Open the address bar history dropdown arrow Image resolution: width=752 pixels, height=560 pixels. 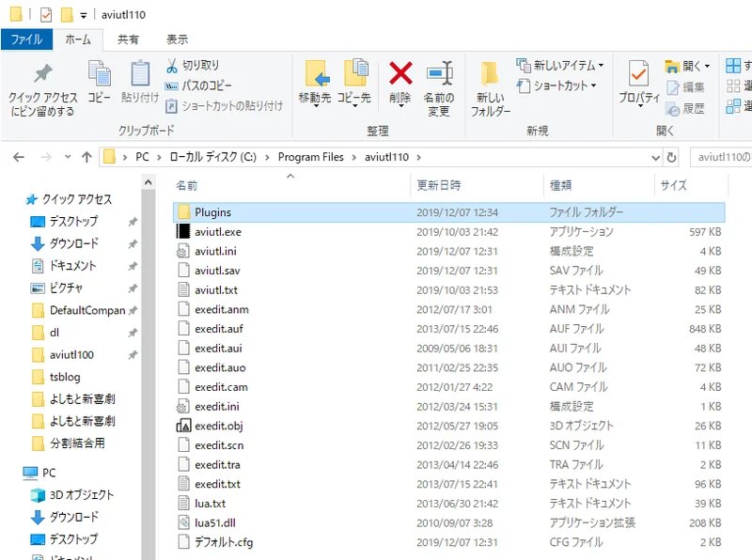655,157
